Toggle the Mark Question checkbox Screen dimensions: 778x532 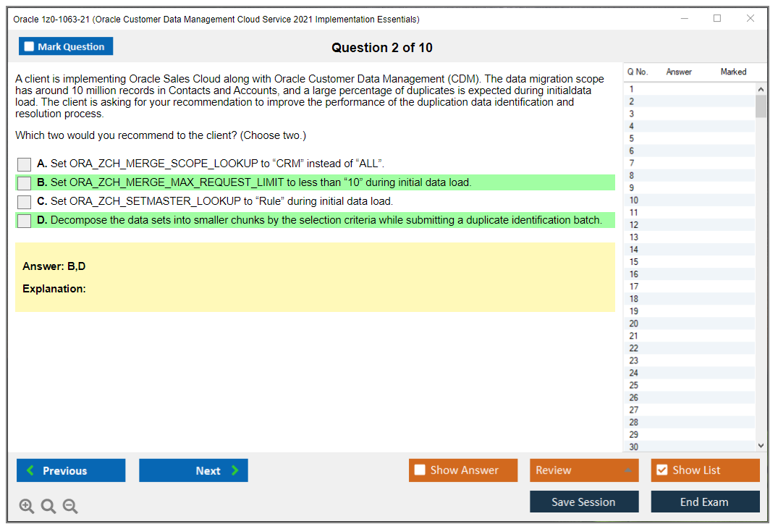29,46
